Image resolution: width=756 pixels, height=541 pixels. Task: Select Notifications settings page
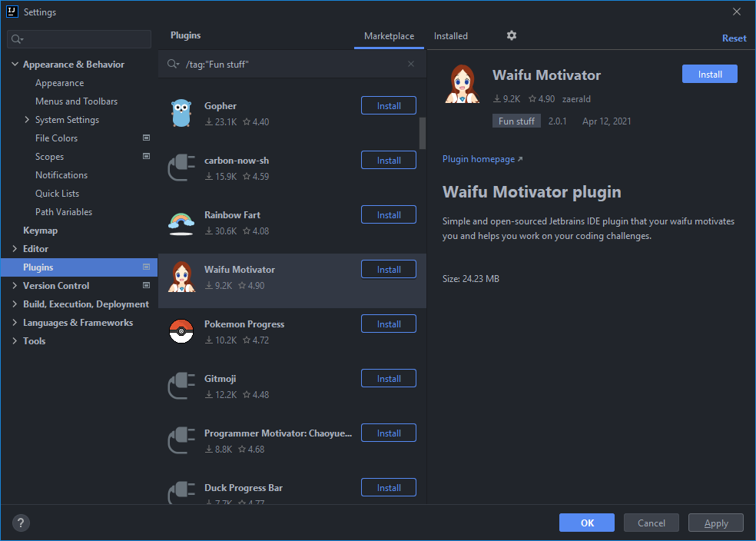[x=61, y=175]
